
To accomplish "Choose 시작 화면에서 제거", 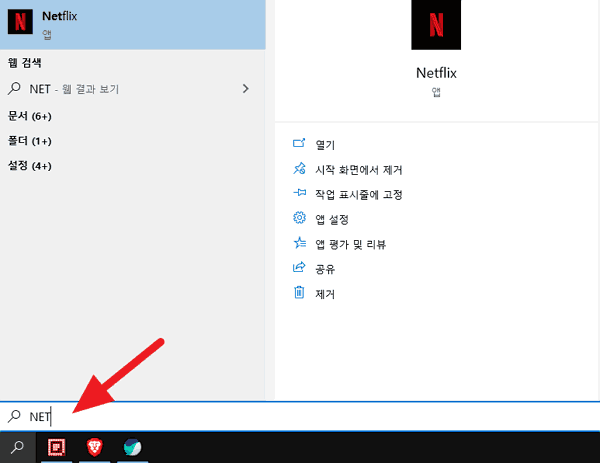I will pyautogui.click(x=359, y=170).
